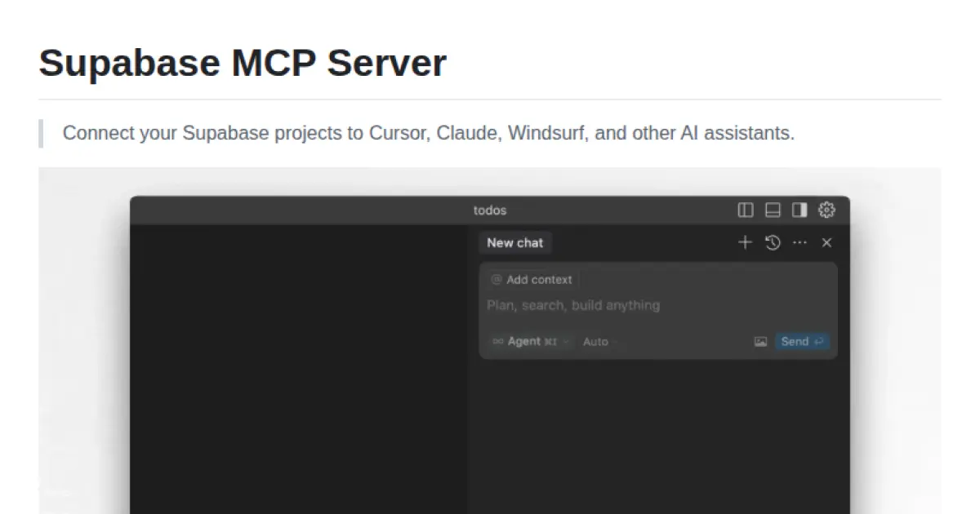The width and height of the screenshot is (980, 514).
Task: Select the New chat tab
Action: 514,242
